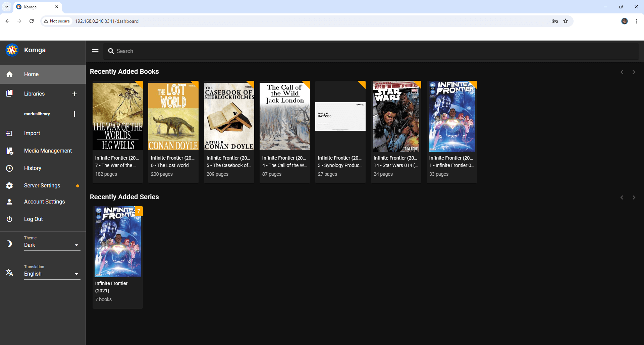Close the Komga browser tab
Screen dimensions: 644x345
pyautogui.click(x=57, y=7)
